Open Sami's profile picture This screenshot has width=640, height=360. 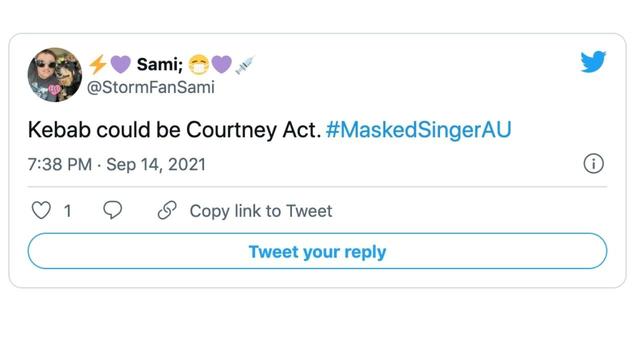[55, 75]
